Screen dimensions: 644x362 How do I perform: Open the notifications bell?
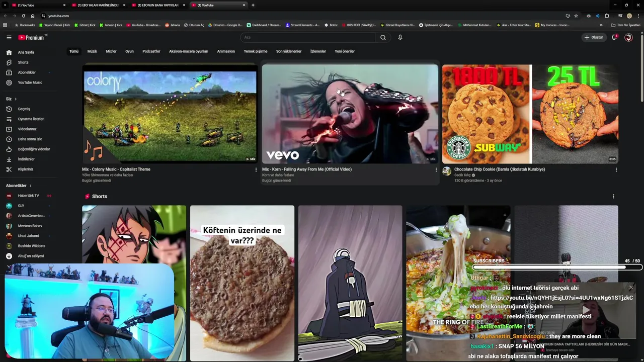point(614,37)
